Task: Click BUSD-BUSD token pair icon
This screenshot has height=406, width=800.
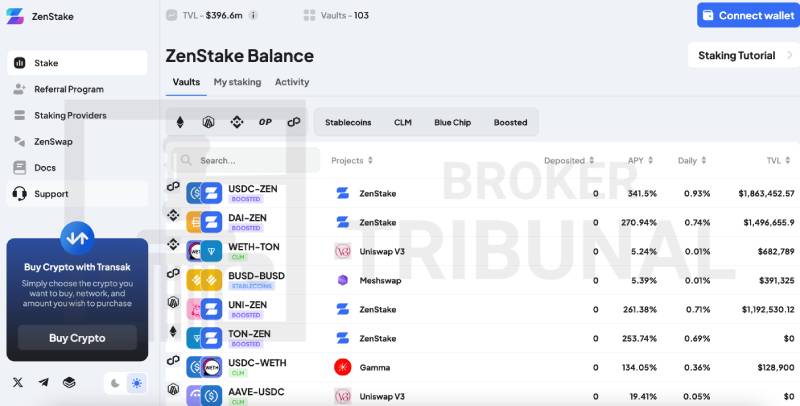Action: [x=204, y=281]
